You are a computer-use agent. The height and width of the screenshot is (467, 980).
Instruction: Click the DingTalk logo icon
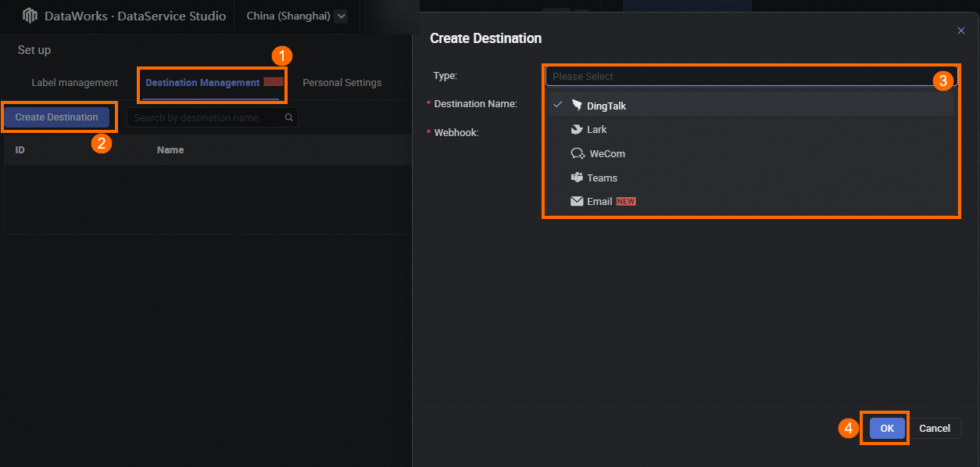[x=577, y=106]
